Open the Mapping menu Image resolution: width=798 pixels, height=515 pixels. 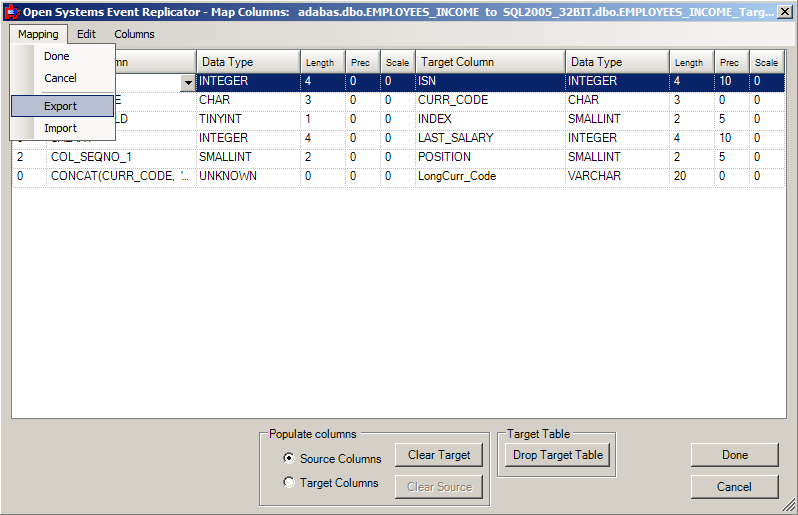38,34
